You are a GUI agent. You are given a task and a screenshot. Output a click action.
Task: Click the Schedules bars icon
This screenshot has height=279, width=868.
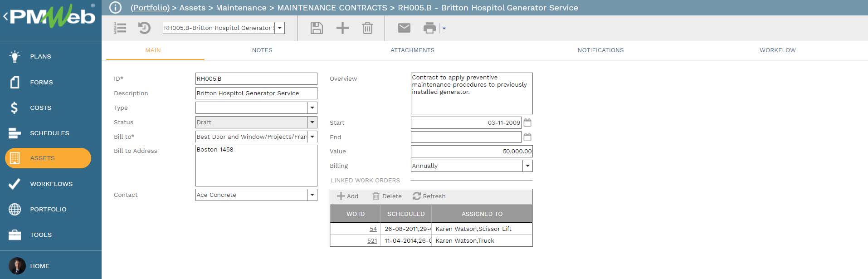coord(15,133)
